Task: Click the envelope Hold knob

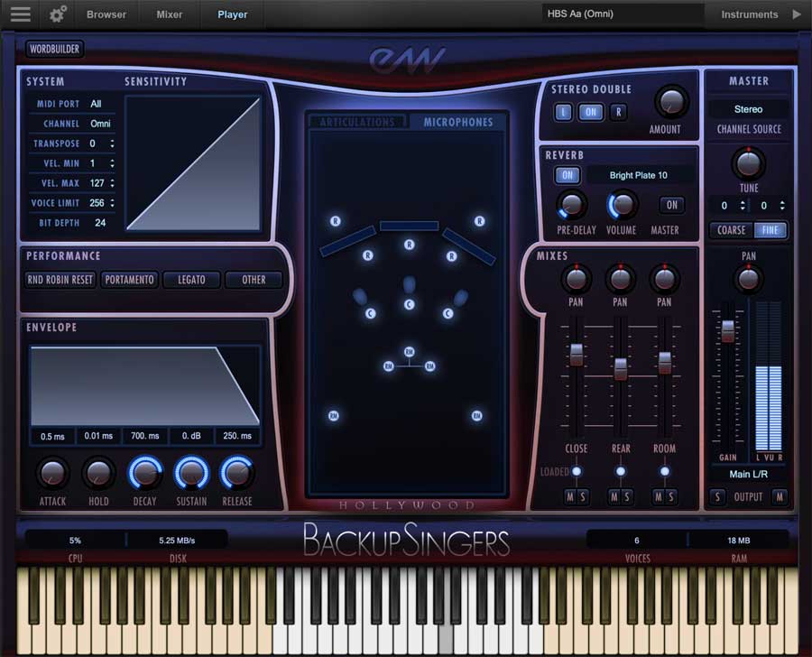Action: 98,473
